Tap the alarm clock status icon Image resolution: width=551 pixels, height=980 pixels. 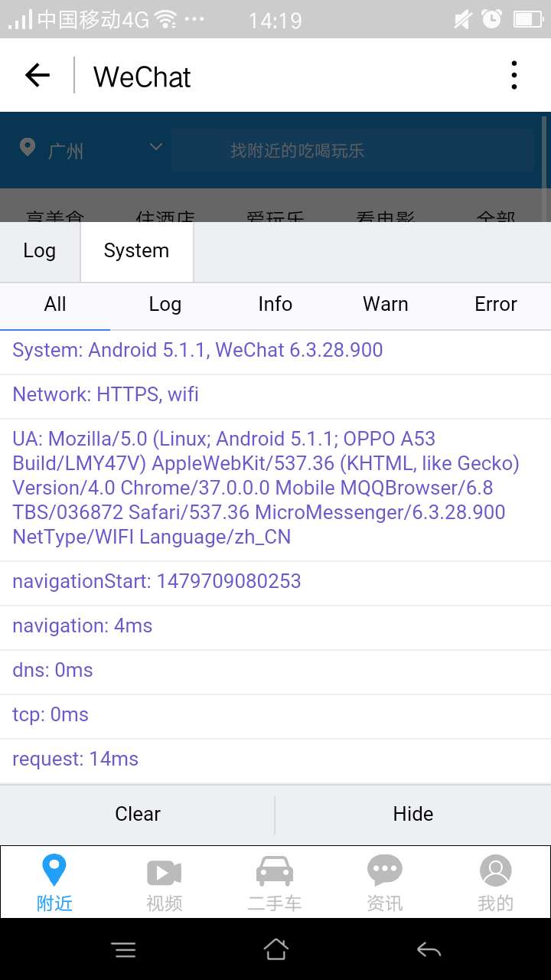click(493, 19)
